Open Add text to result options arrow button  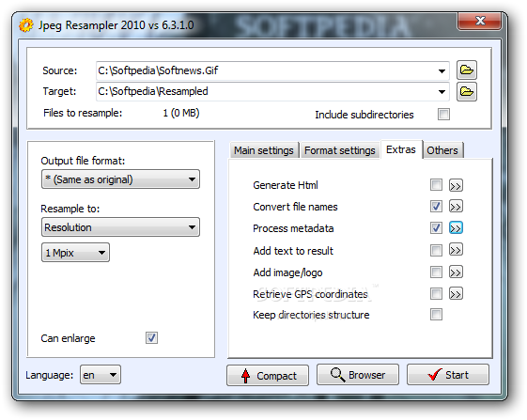pyautogui.click(x=456, y=250)
